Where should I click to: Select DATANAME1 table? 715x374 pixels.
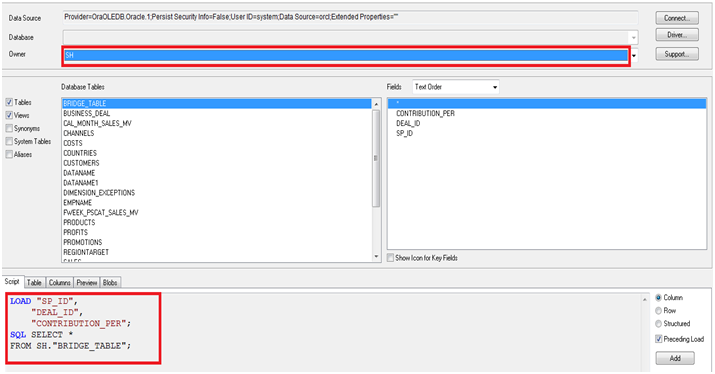coord(217,183)
